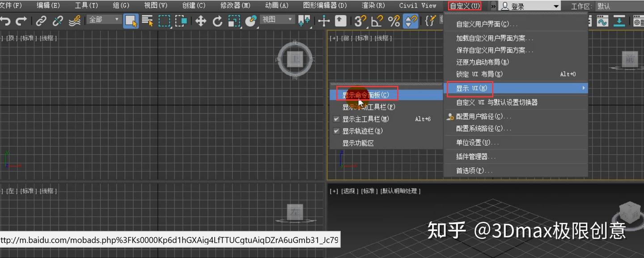Click the 自定义(U) menu
The image size is (644, 258).
[465, 6]
